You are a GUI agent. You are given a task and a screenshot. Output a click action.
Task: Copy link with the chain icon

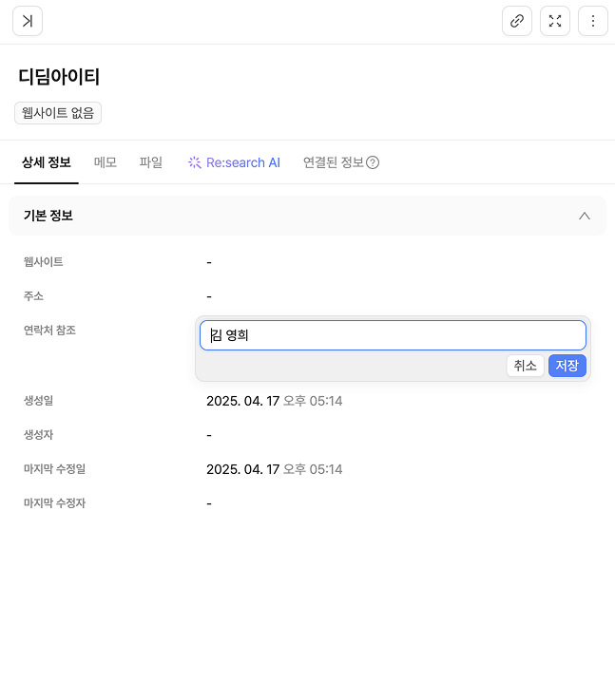pos(517,21)
